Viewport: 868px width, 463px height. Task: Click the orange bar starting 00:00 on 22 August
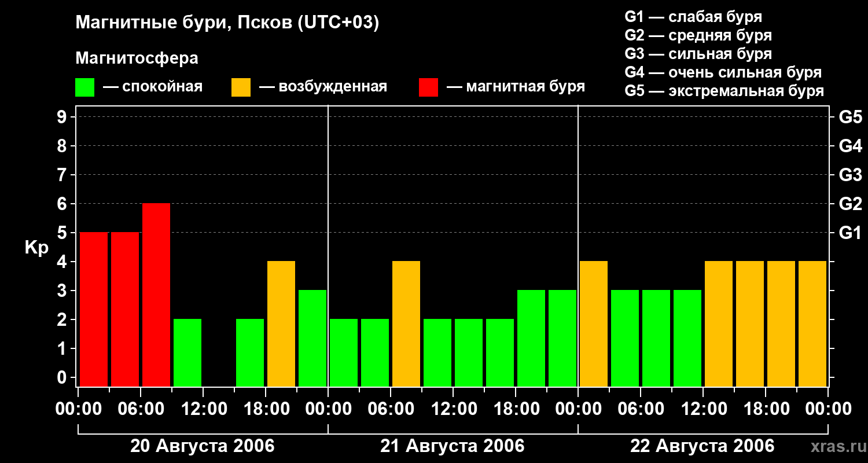(594, 324)
